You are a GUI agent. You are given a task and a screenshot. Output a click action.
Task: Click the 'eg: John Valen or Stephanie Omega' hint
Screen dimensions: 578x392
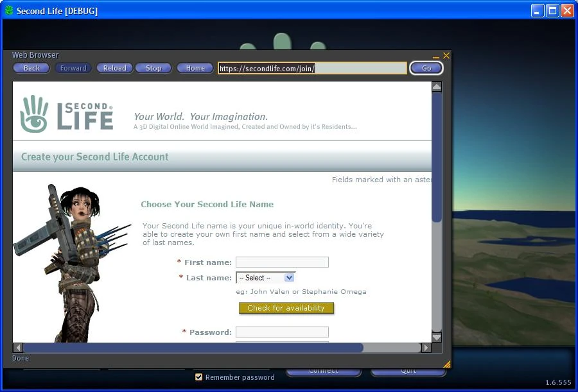(x=301, y=292)
